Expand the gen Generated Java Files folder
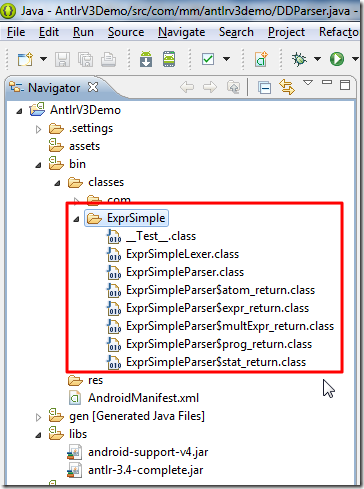364x489 pixels. pyautogui.click(x=38, y=417)
